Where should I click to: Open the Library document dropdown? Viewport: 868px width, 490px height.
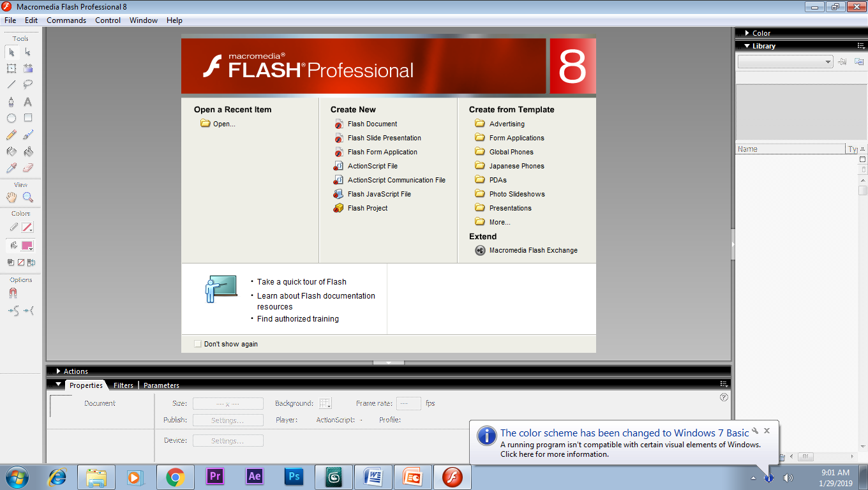827,61
